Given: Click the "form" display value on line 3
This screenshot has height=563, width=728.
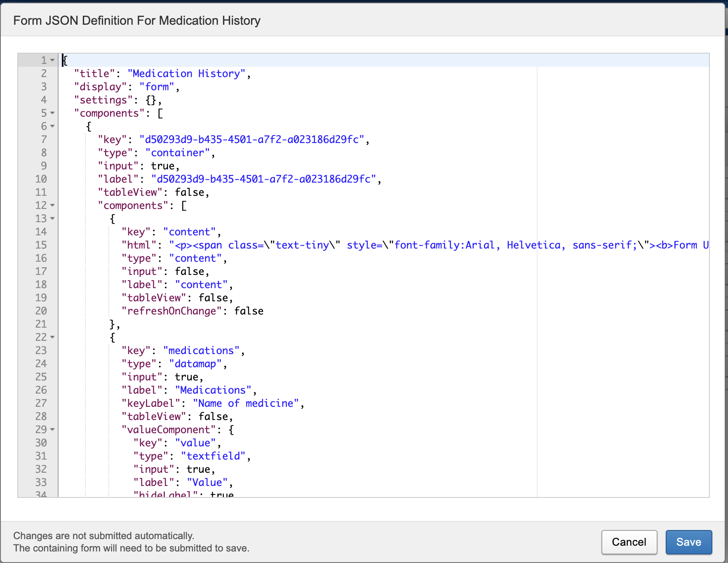Looking at the screenshot, I should pos(157,87).
